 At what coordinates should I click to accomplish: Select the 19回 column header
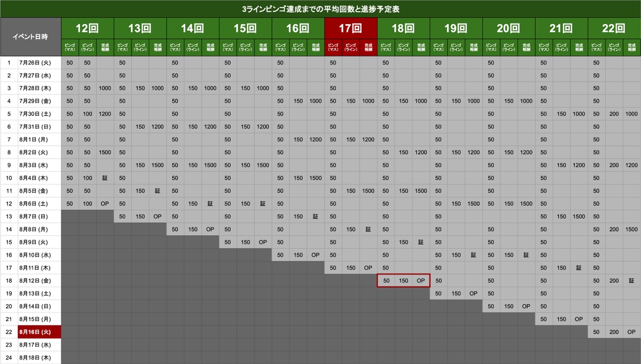[x=456, y=28]
